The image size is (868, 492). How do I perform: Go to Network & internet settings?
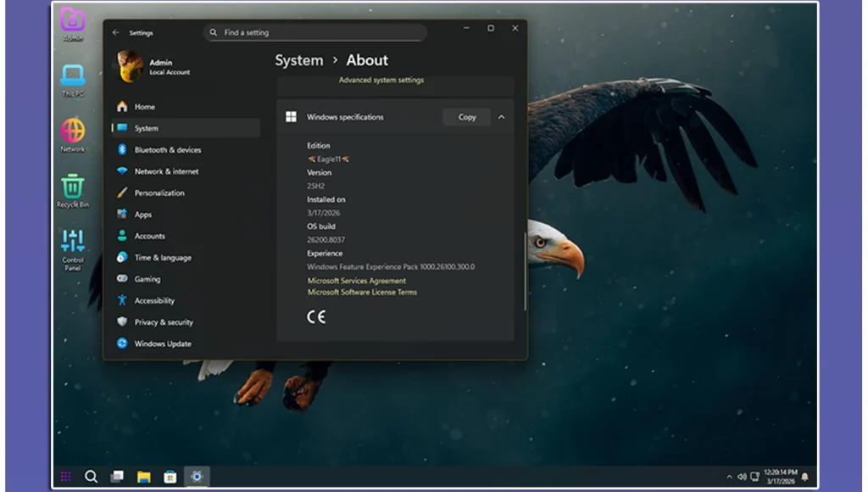point(166,171)
